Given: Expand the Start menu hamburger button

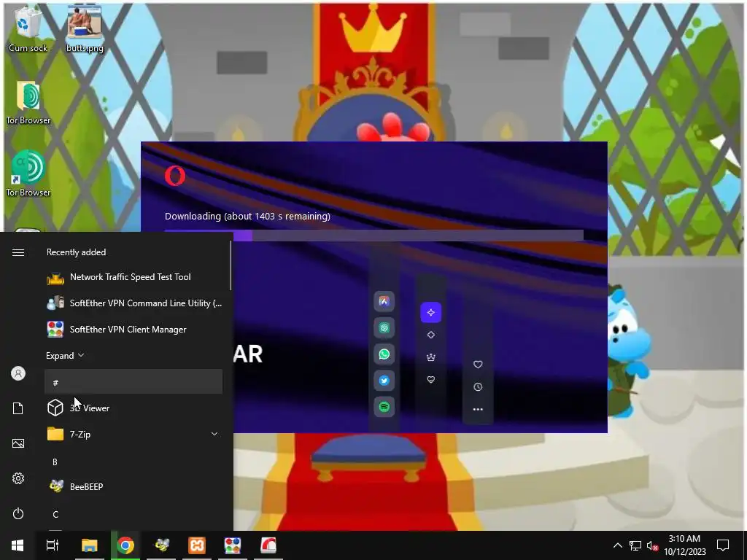Looking at the screenshot, I should click(x=18, y=252).
